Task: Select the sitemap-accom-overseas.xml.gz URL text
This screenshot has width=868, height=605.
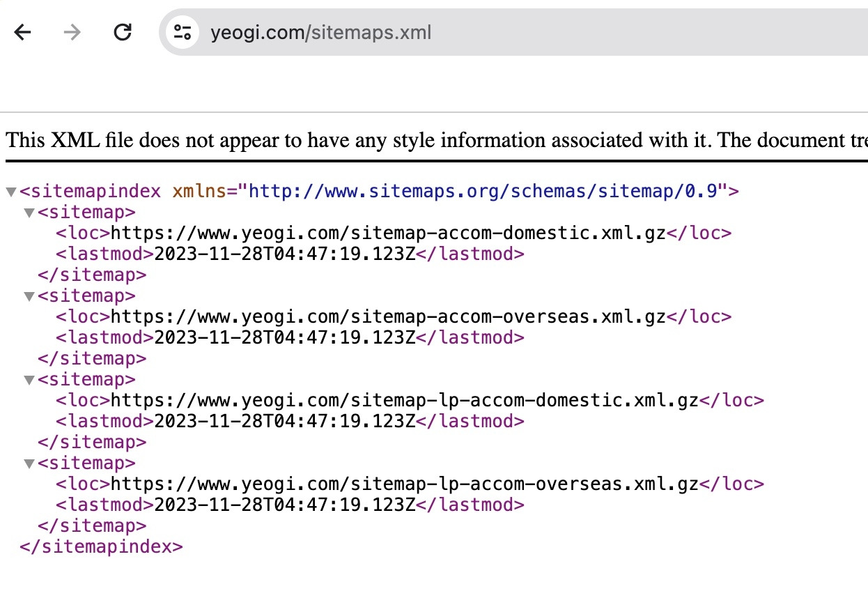Action: 385,316
